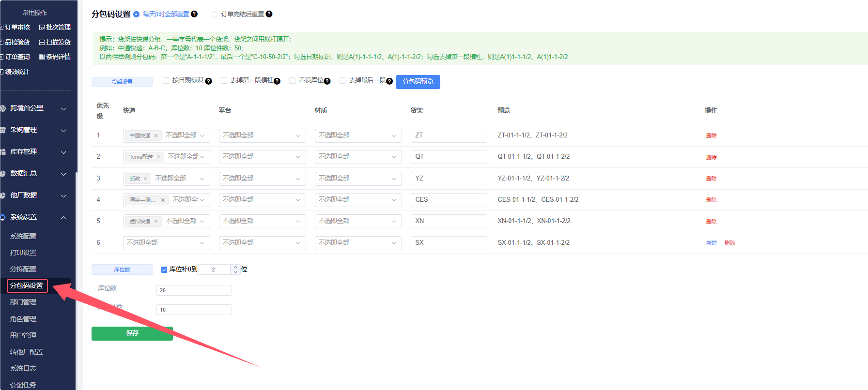The image size is (868, 390).
Task: Select the 每天0时全部重置 radio option
Action: point(137,15)
